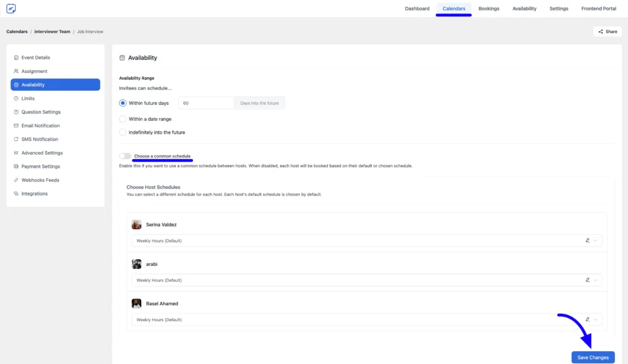Click the Assignment sidebar icon
Screen dimensions: 628x364
(16, 71)
